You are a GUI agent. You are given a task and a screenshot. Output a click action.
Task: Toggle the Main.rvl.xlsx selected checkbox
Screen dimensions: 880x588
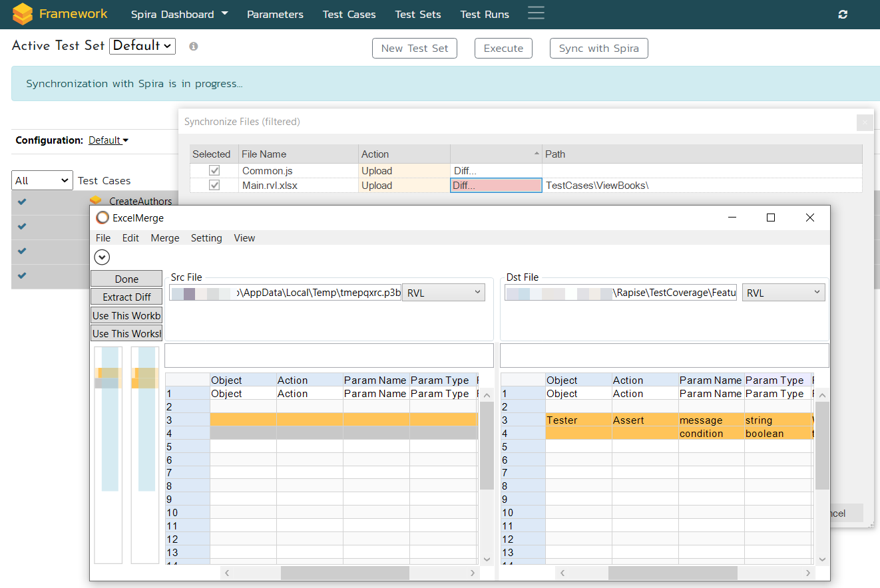(214, 186)
